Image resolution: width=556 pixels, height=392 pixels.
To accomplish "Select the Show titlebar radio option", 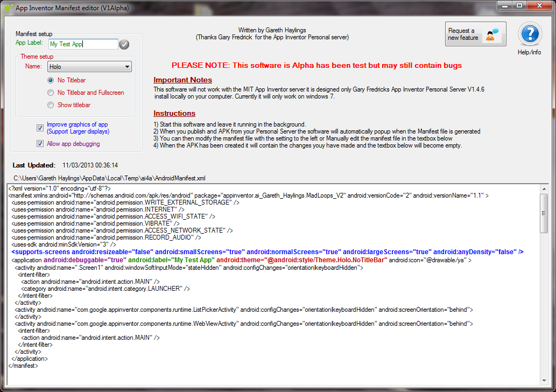I will (51, 105).
